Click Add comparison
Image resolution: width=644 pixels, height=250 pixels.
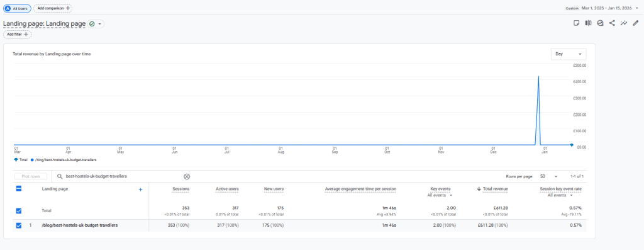(x=53, y=8)
